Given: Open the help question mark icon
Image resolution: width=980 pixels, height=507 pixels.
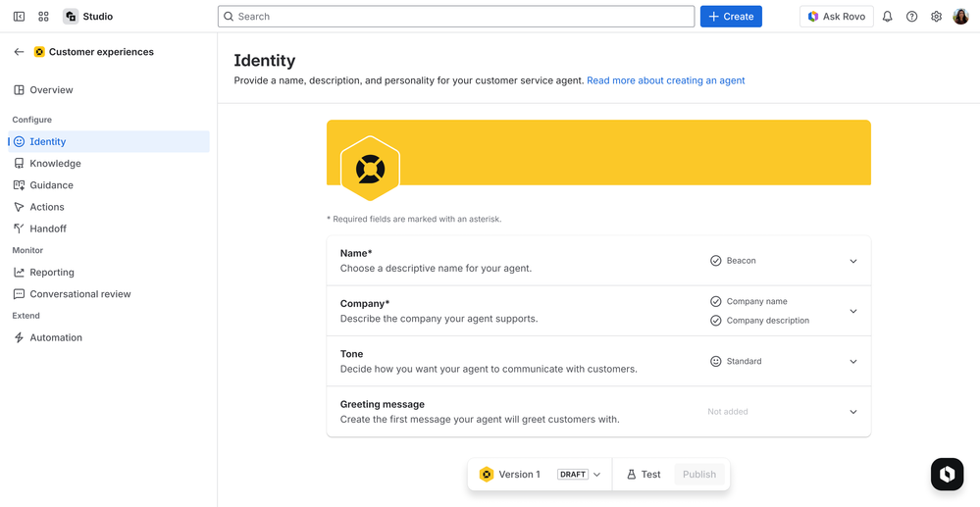Looking at the screenshot, I should (911, 17).
